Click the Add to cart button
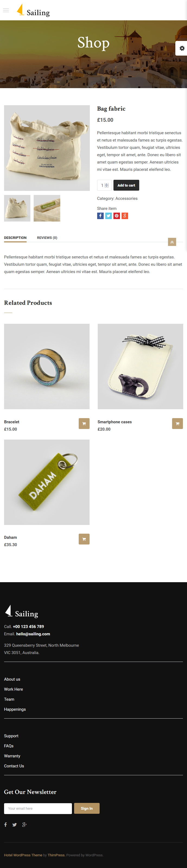Viewport: 187px width, 868px height. (126, 185)
